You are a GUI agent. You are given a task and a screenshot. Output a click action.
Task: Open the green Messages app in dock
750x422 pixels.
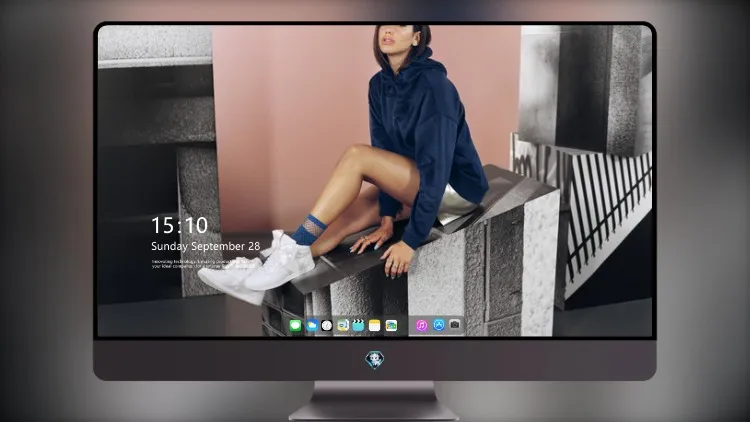coord(295,326)
